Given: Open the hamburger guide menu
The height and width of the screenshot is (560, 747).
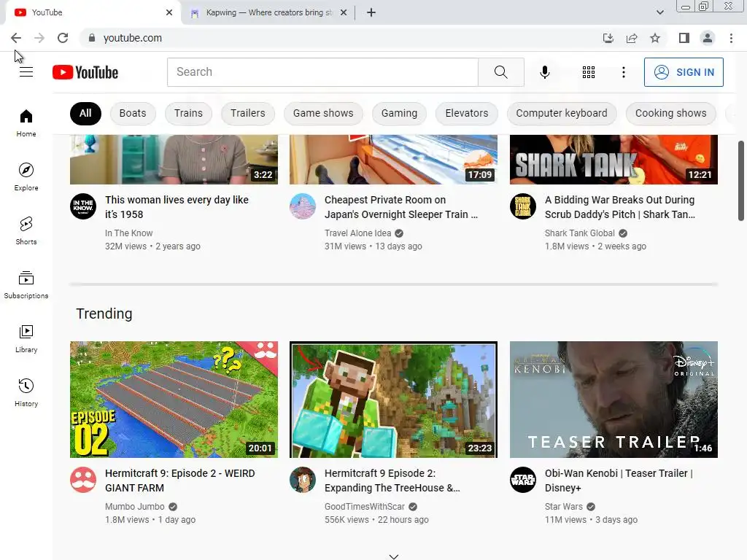Looking at the screenshot, I should tap(26, 72).
